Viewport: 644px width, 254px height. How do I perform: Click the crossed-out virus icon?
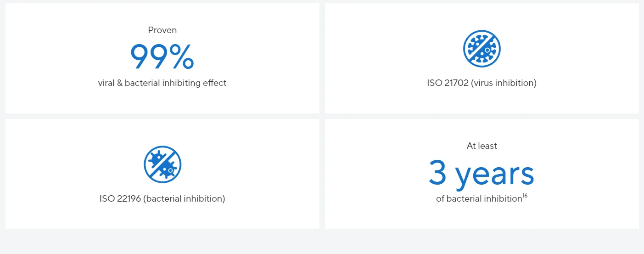point(482,49)
